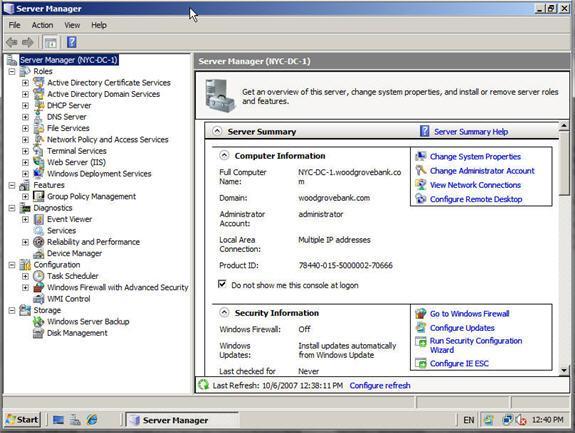Click the vertical scrollbar thumb in details pane

click(x=564, y=163)
